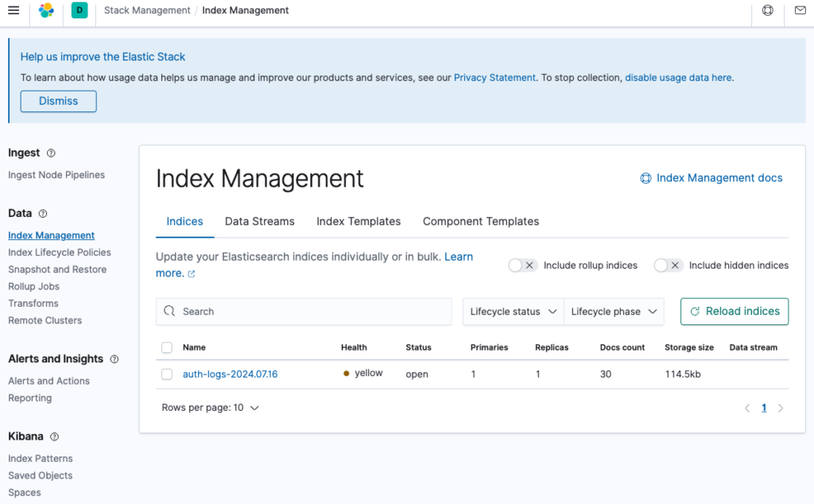This screenshot has height=504, width=814.
Task: Open Alerts and Actions in sidebar
Action: (x=48, y=381)
